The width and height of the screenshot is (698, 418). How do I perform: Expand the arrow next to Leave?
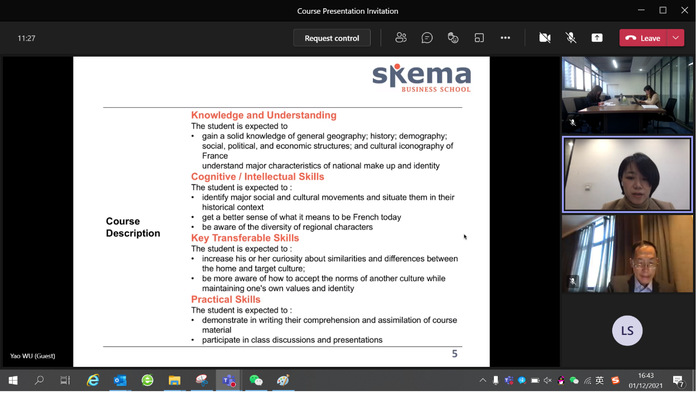[x=676, y=38]
